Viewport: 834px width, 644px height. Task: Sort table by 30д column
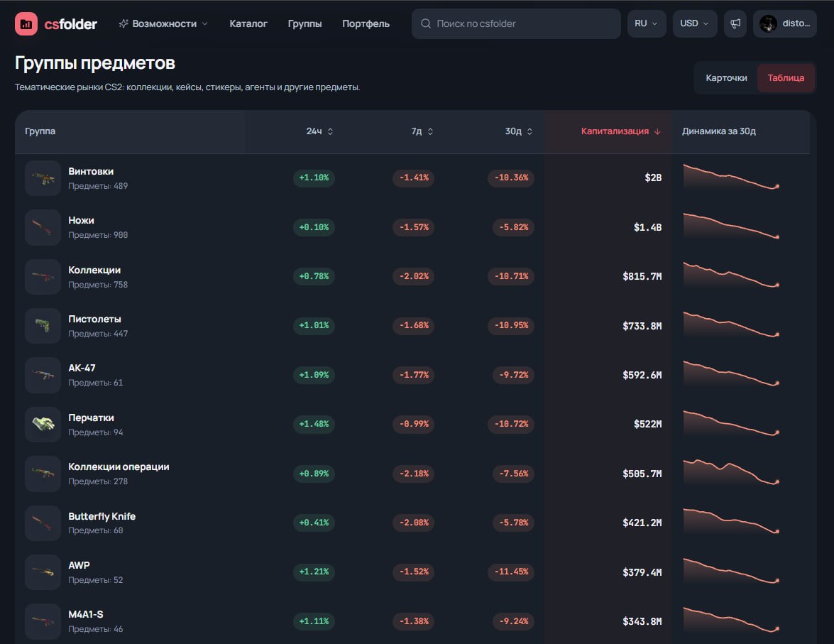(519, 131)
